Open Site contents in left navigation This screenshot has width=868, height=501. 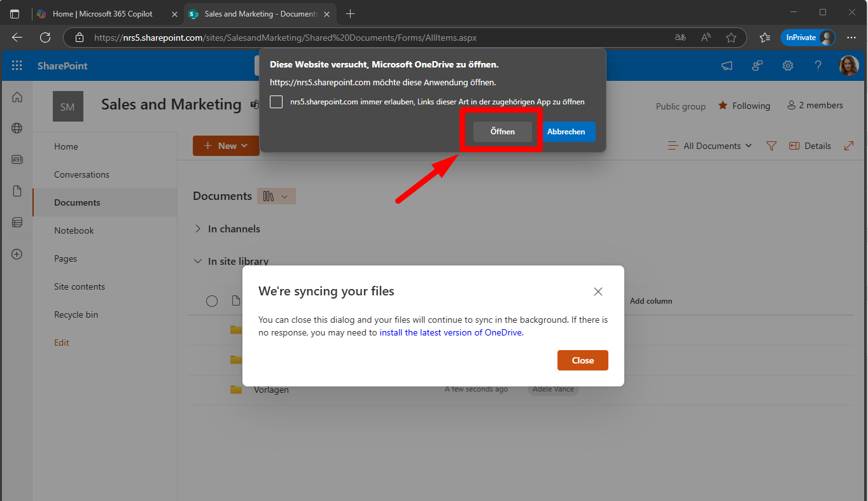[x=80, y=286]
